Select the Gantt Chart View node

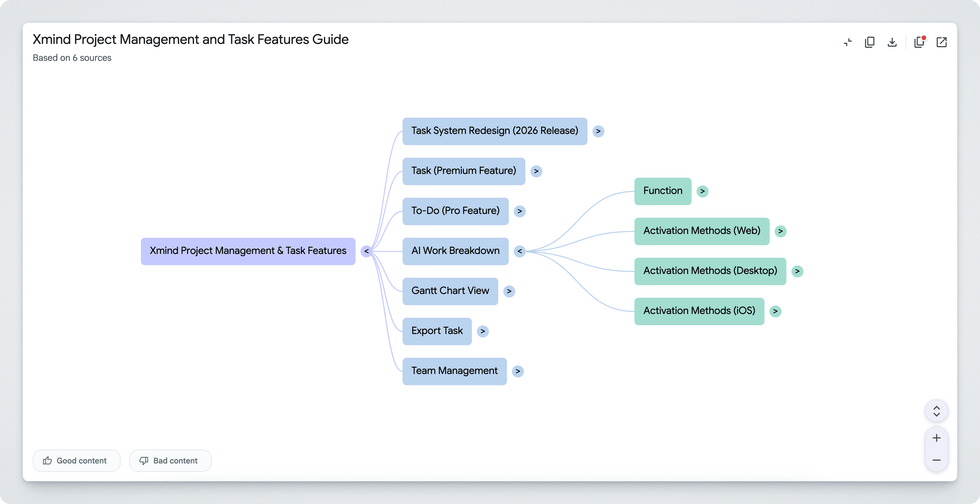coord(450,291)
